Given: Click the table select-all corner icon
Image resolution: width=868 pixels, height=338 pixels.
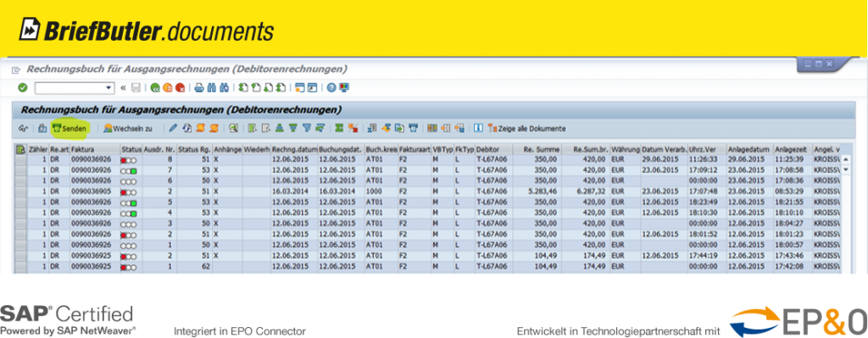Looking at the screenshot, I should coord(20,149).
